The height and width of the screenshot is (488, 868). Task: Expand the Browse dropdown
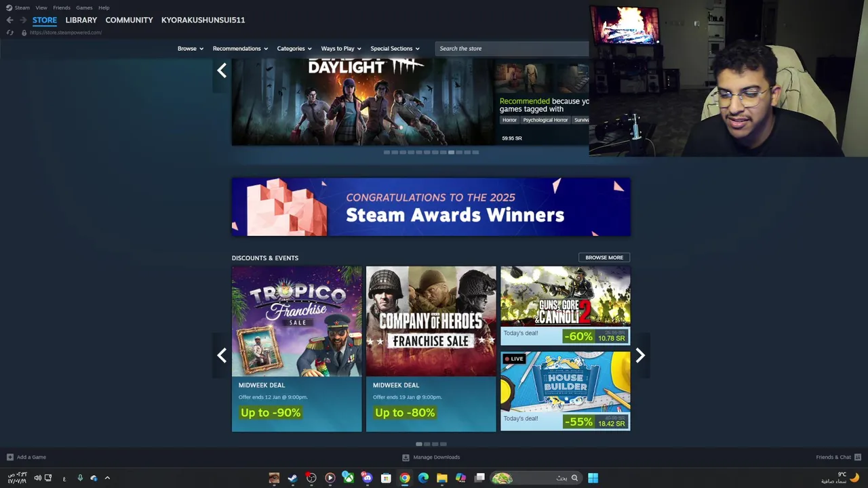click(191, 49)
